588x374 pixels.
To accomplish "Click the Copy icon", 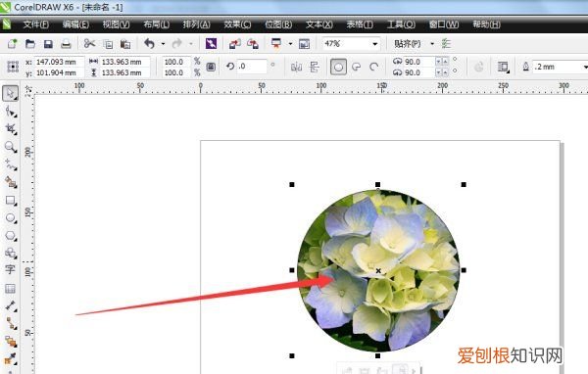I will pos(108,44).
